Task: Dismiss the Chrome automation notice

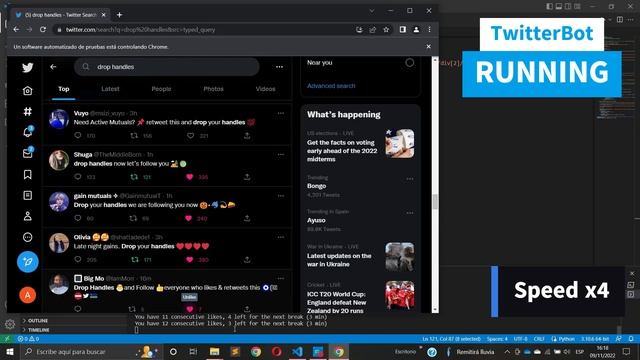Action: [428, 47]
